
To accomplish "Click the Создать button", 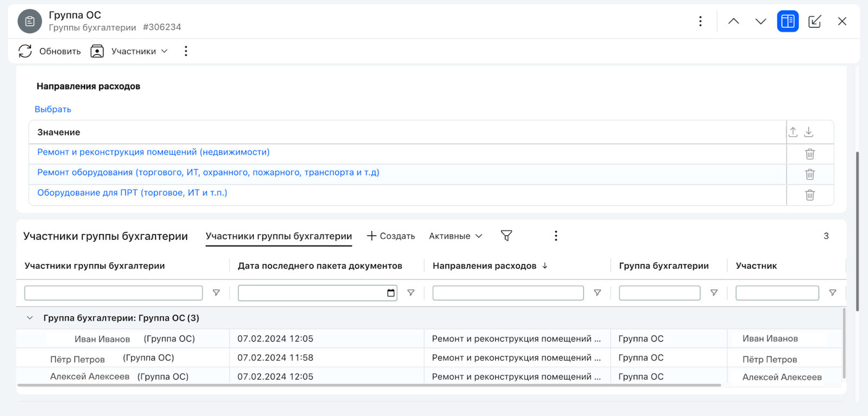I will pyautogui.click(x=391, y=236).
